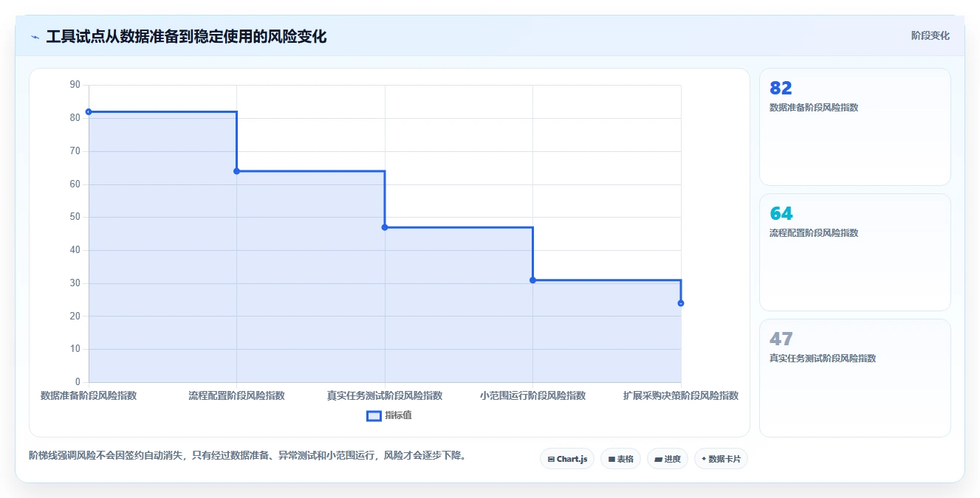This screenshot has height=498, width=980.
Task: Click the y-axis tick label 70
Action: tap(75, 151)
